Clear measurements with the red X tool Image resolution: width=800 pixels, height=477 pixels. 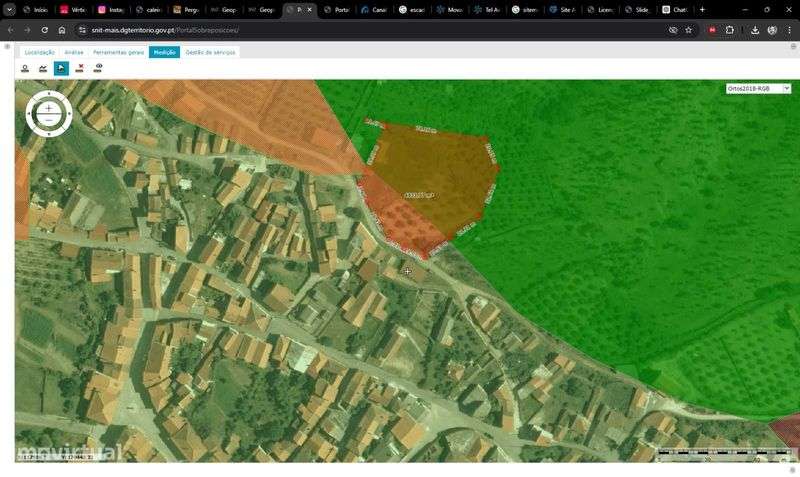point(80,68)
